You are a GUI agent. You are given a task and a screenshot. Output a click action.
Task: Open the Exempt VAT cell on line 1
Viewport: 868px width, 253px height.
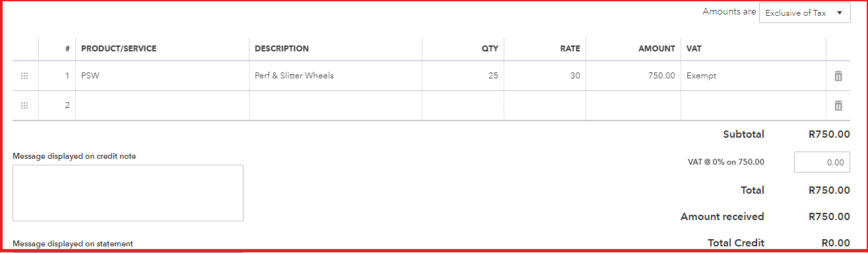(x=753, y=76)
